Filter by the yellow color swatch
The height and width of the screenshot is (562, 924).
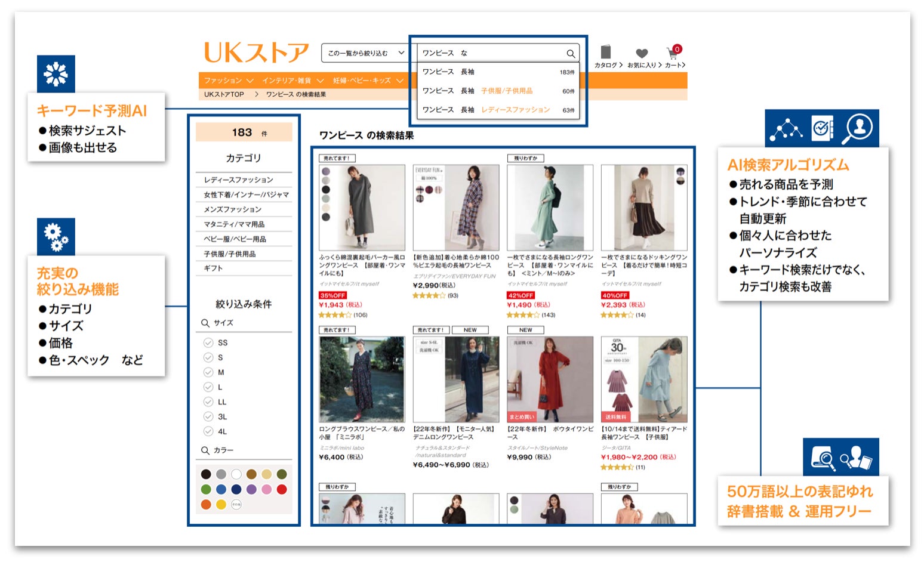[x=221, y=505]
